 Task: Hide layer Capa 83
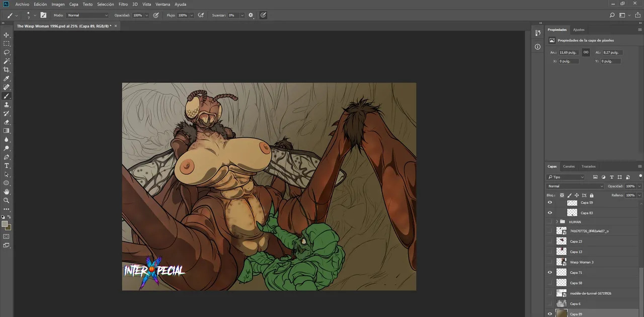550,213
